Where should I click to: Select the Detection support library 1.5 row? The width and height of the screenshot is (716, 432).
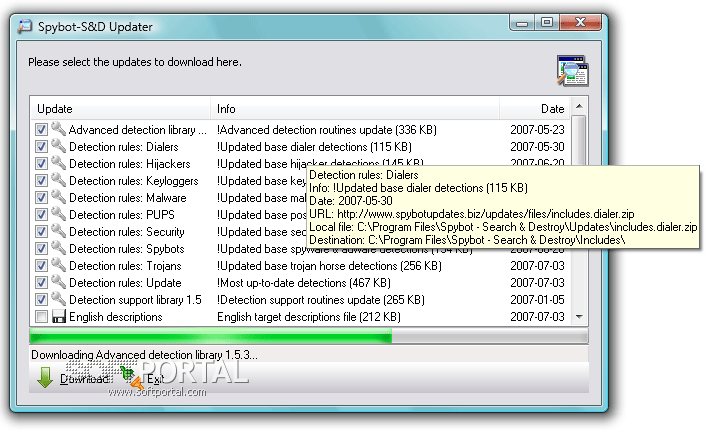point(300,300)
